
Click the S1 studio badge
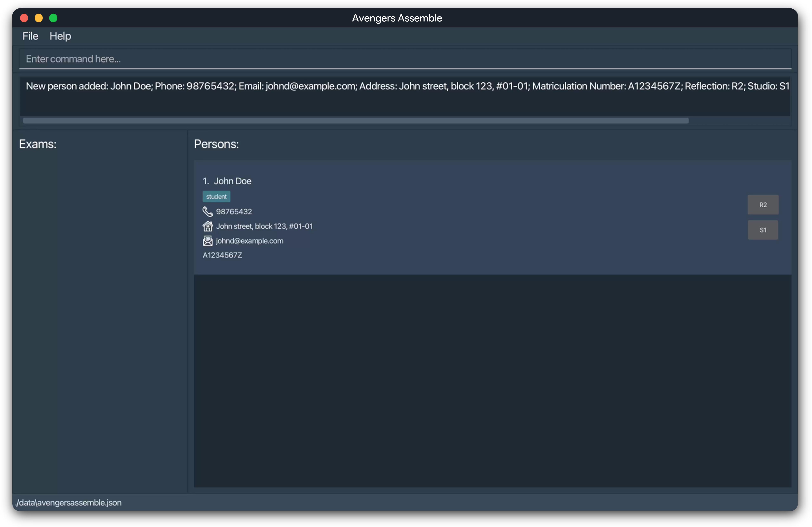coord(763,230)
